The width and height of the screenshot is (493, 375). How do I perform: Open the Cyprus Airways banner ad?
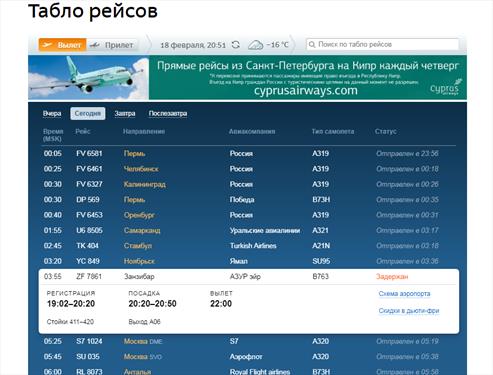point(247,77)
